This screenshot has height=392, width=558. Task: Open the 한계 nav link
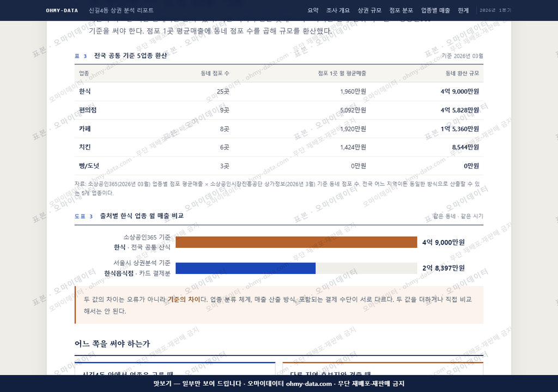click(463, 10)
